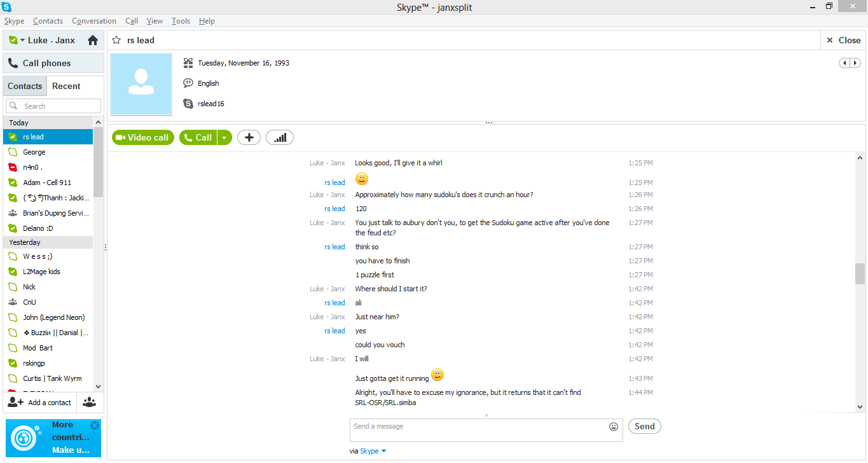The width and height of the screenshot is (868, 463).
Task: Click the smiley emoticon at 1:25 PM
Action: pyautogui.click(x=362, y=179)
